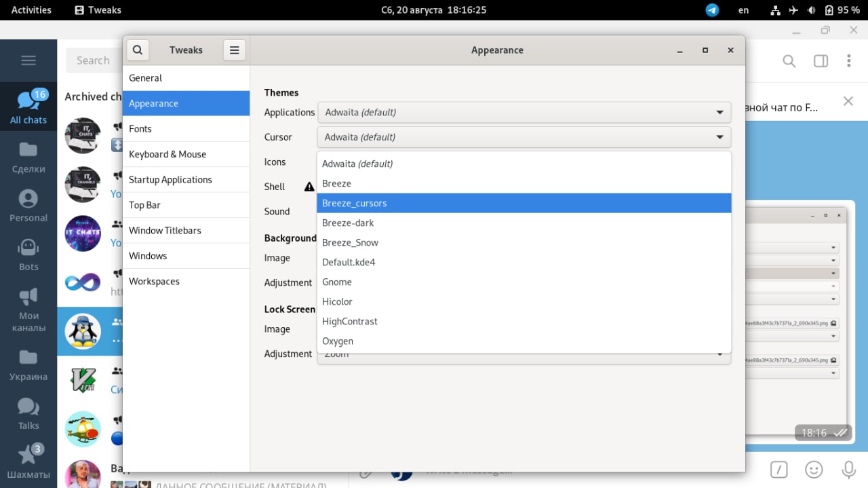Open the Bots folder in Telegram
This screenshot has height=488, width=868.
(28, 255)
